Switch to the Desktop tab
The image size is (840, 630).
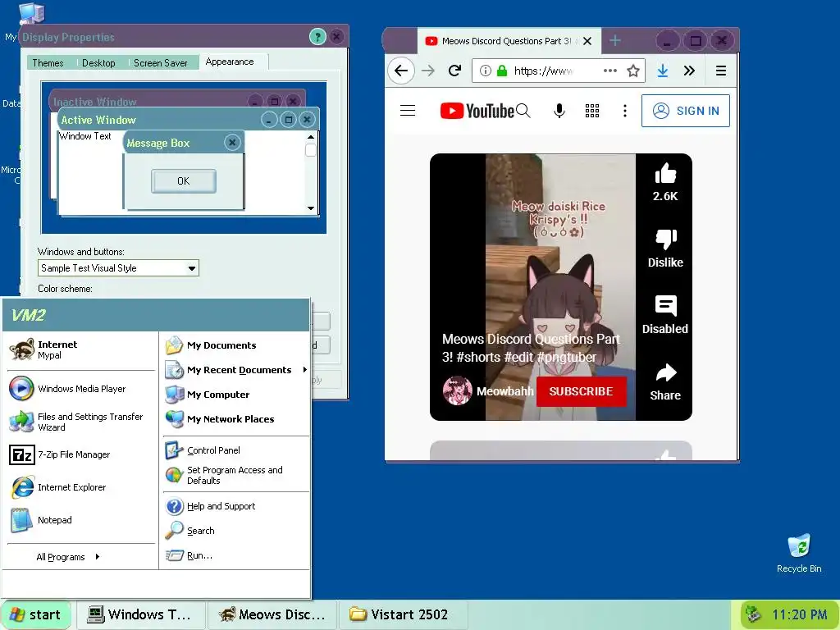(x=98, y=62)
